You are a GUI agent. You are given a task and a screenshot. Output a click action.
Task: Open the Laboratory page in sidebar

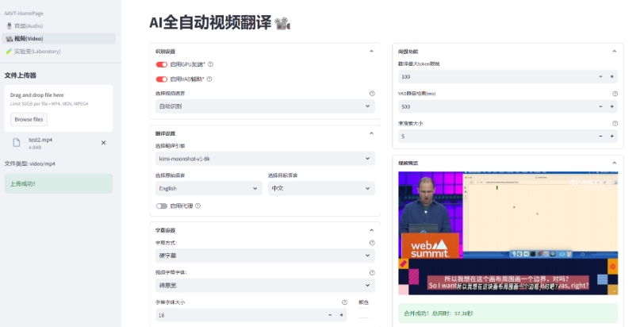36,51
